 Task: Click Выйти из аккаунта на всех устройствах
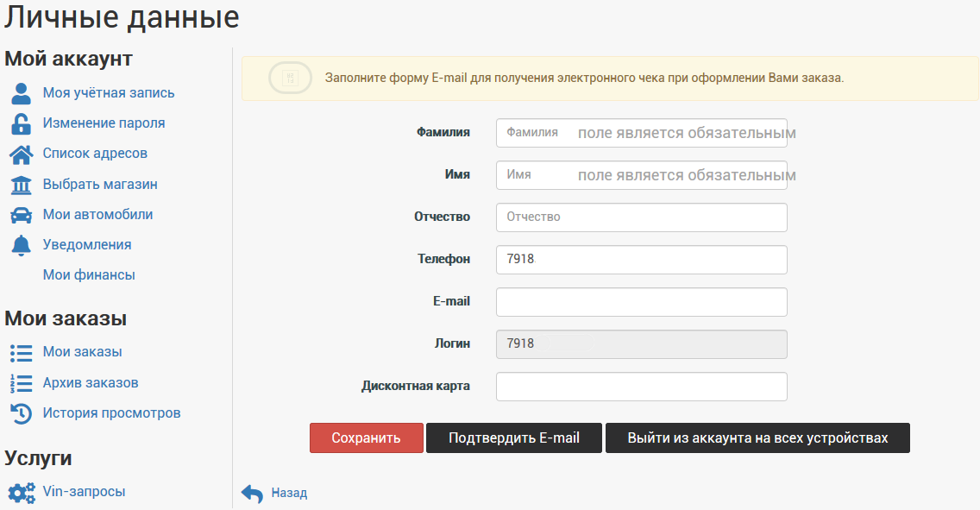click(757, 438)
